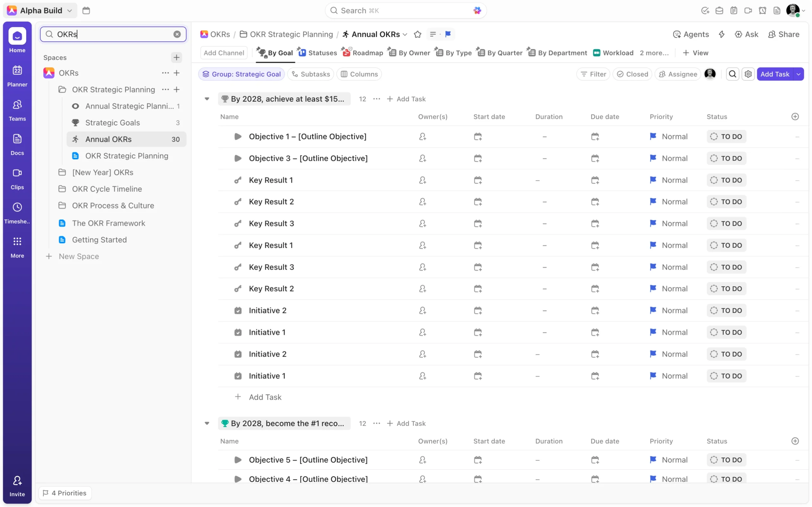
Task: Collapse the $15 strategic goal group
Action: (x=207, y=99)
